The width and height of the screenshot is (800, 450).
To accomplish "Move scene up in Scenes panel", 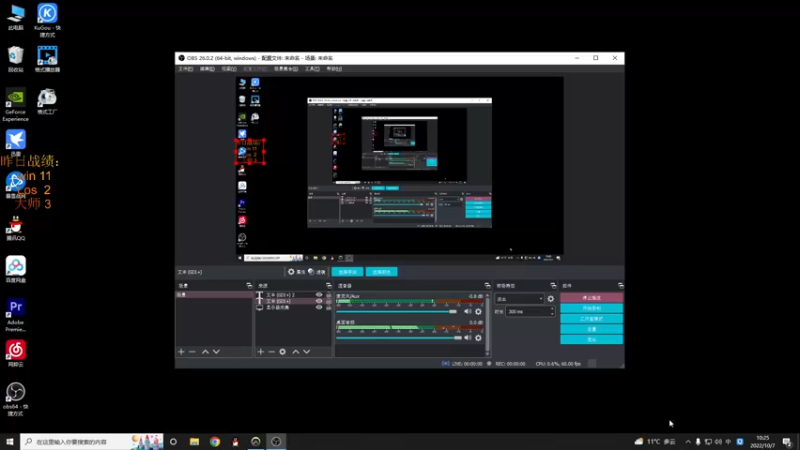I will pos(205,352).
